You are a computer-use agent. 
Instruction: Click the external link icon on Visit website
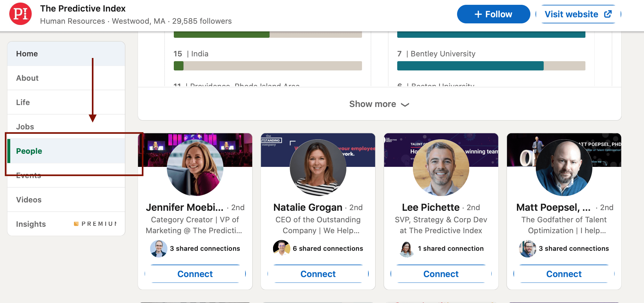(x=608, y=14)
